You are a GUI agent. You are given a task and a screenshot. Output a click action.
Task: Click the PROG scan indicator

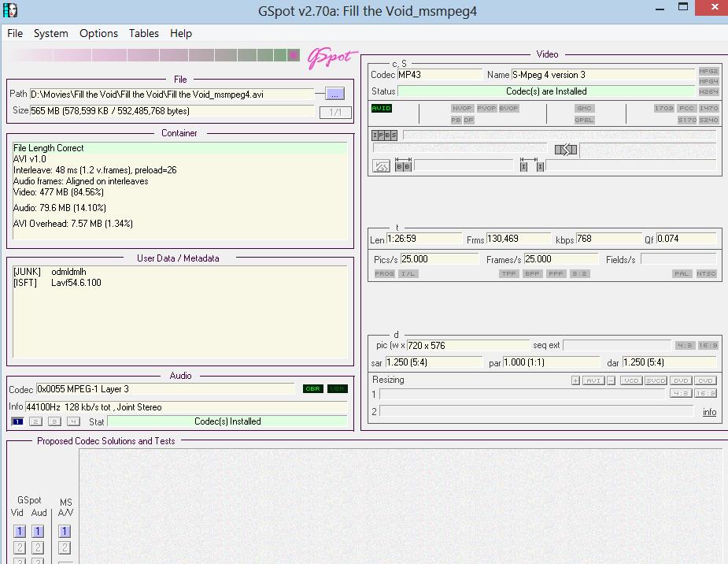[x=384, y=273]
